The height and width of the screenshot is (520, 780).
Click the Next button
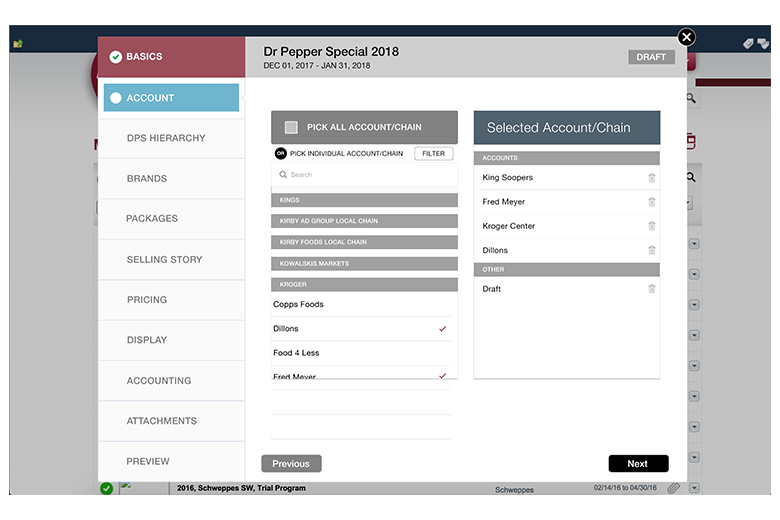pyautogui.click(x=638, y=464)
